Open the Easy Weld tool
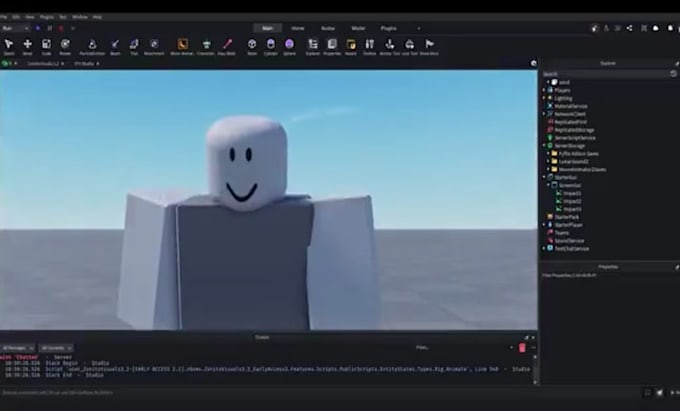Screen dimensions: 680x411 tap(227, 47)
